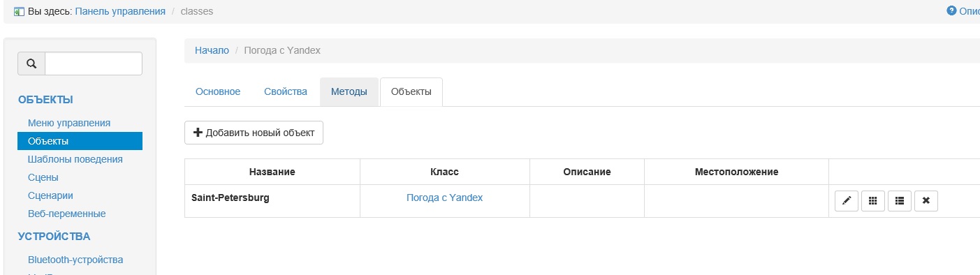Switch to the Основное tab

218,92
